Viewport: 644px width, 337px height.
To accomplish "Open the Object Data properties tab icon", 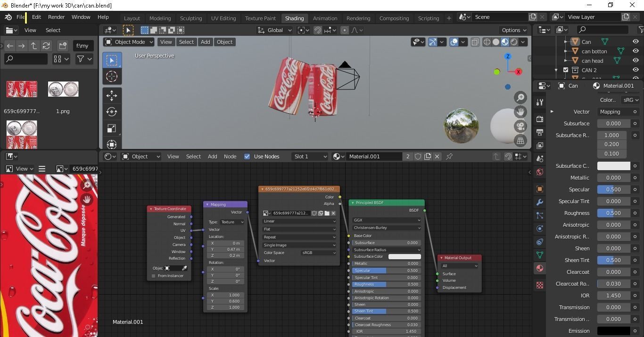I will pos(540,255).
